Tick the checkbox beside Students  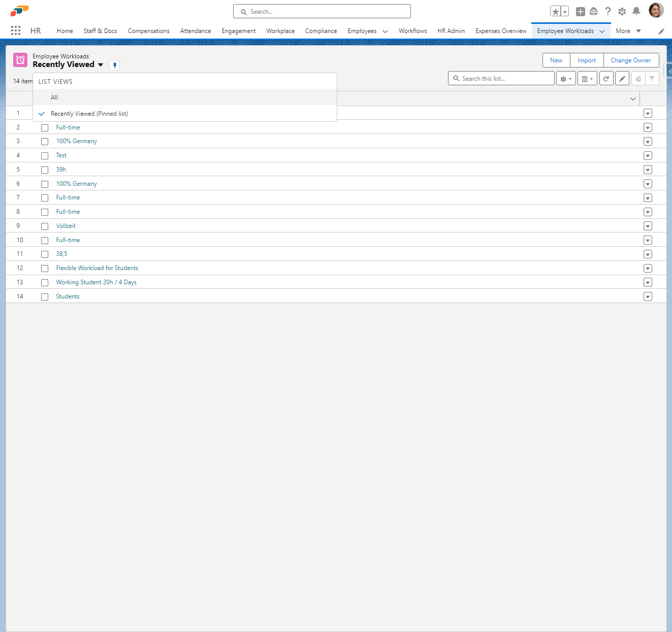45,297
